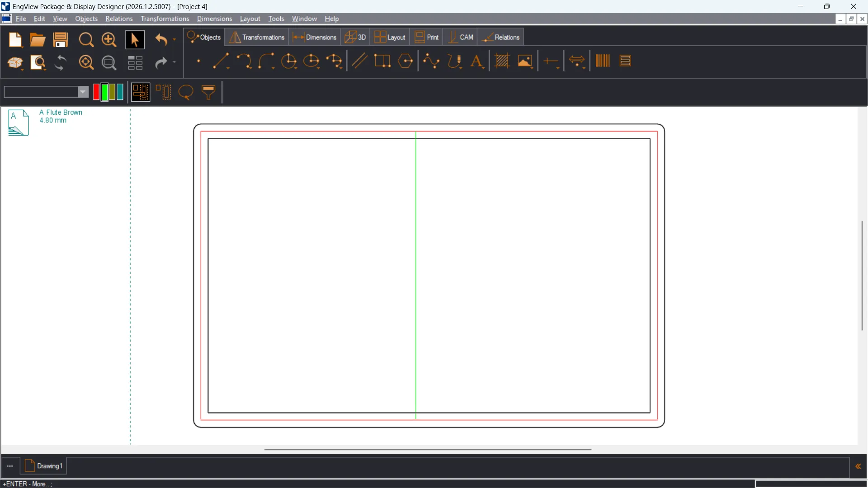
Task: Switch to the CAM toolbar tab
Action: [461, 38]
